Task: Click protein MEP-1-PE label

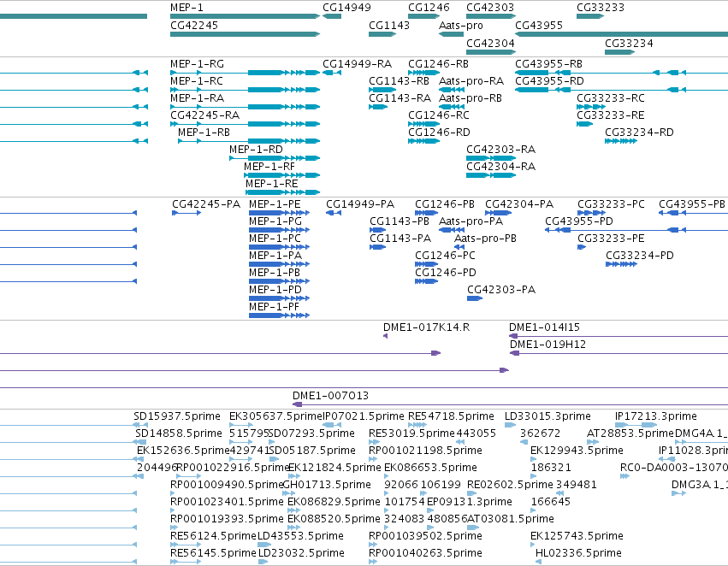Action: pyautogui.click(x=275, y=204)
